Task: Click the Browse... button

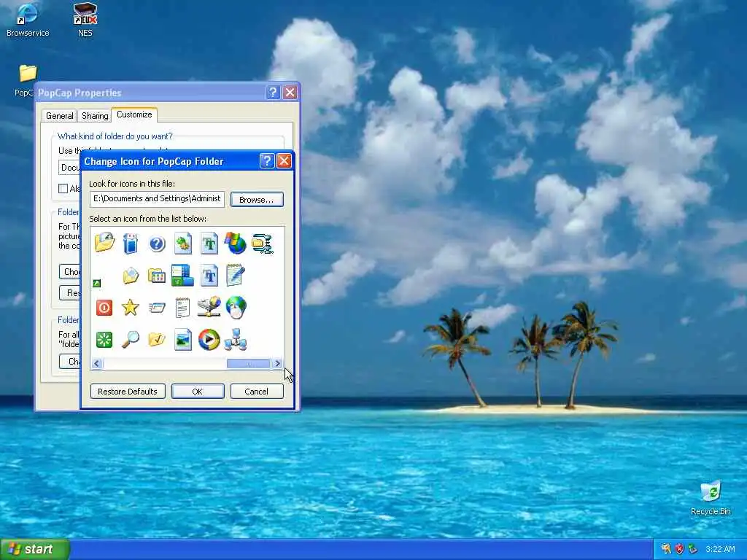Action: [257, 200]
